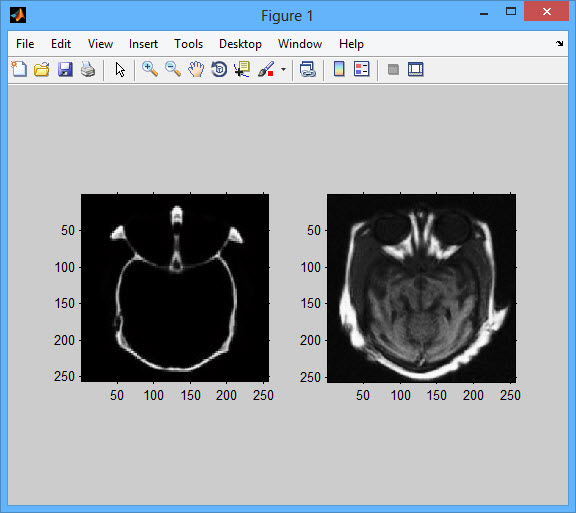Open file with the folder icon
The height and width of the screenshot is (513, 576).
[x=42, y=69]
